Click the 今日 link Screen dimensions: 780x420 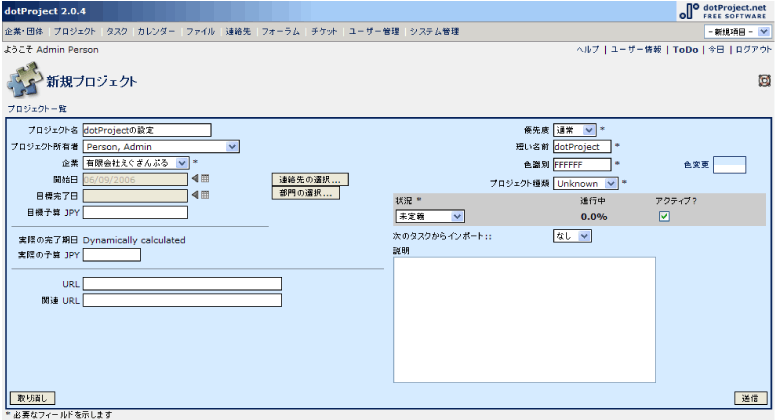716,49
